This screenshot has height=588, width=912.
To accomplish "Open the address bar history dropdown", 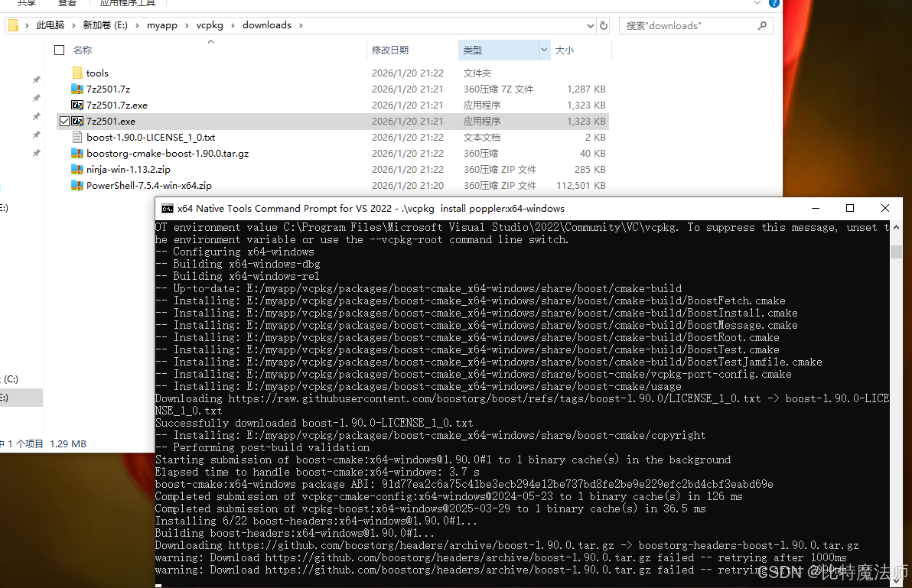I will (x=591, y=25).
